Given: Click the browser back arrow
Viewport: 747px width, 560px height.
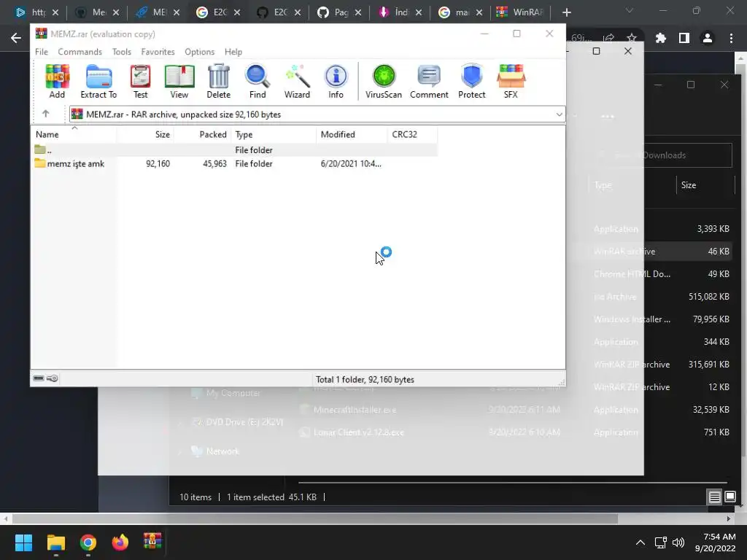Looking at the screenshot, I should [16, 38].
